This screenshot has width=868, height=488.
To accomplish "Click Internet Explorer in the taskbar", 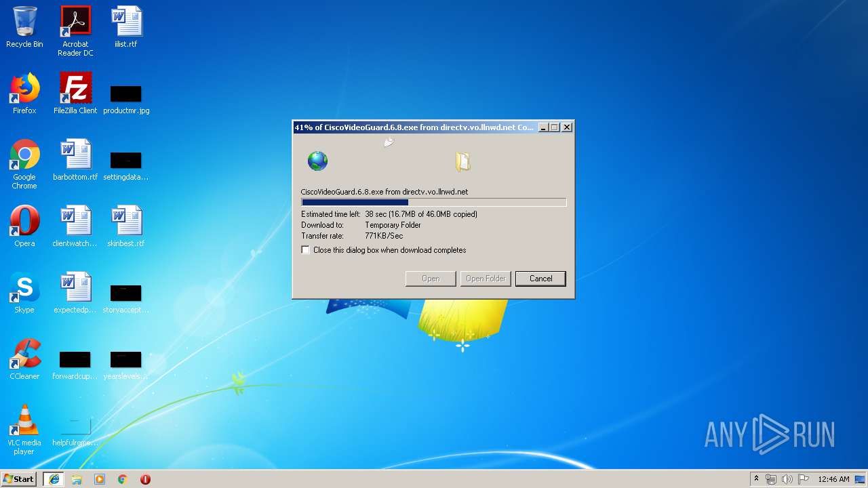I will 54,479.
